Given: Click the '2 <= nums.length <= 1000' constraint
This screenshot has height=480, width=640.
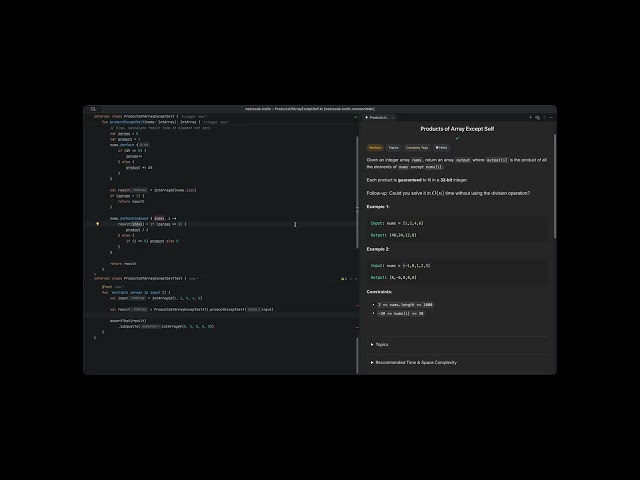Looking at the screenshot, I should click(x=405, y=305).
